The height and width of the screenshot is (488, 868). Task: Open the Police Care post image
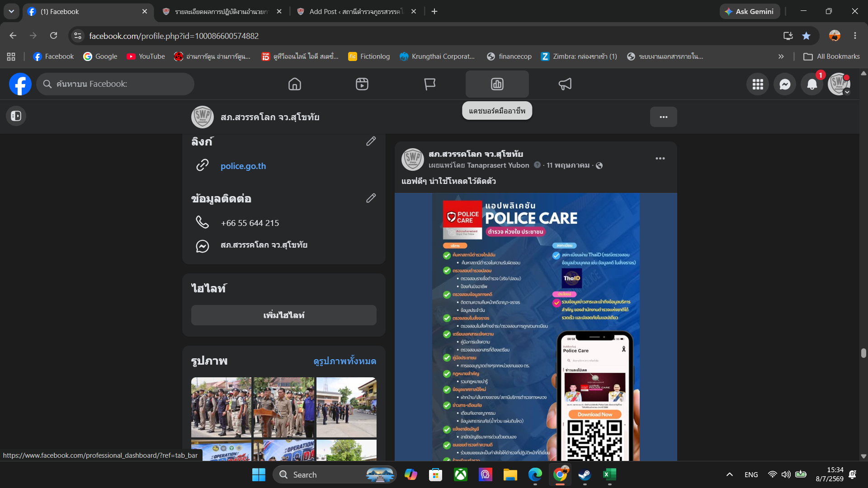[536, 327]
